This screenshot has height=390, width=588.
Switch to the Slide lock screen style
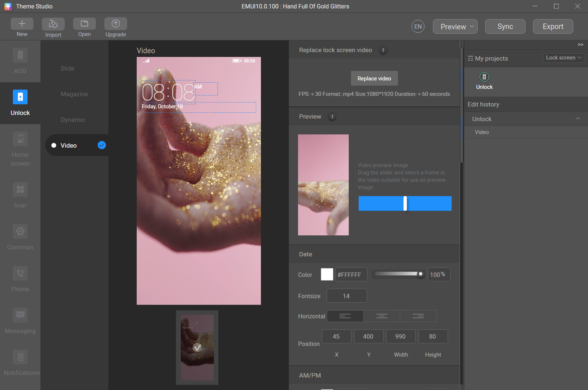click(68, 69)
